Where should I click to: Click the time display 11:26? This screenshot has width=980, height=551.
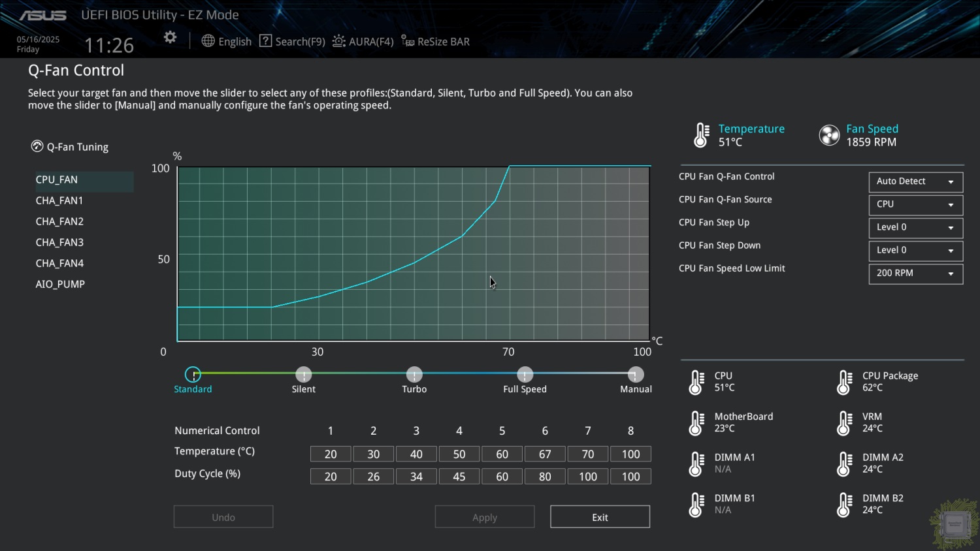(x=109, y=45)
